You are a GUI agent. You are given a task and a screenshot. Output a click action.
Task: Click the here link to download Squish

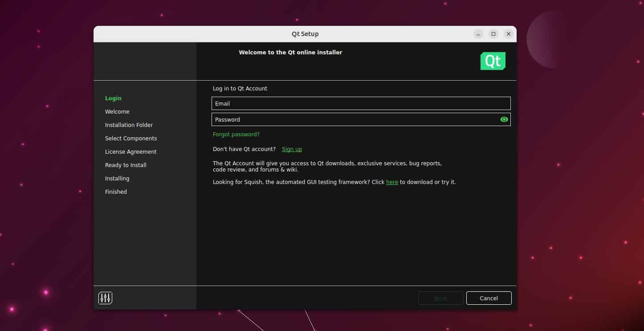(392, 182)
